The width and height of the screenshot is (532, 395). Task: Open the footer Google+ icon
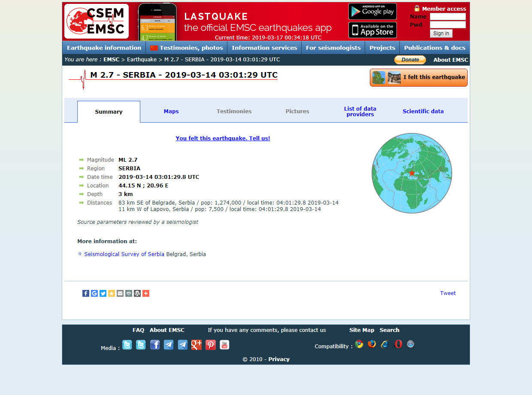coord(196,345)
